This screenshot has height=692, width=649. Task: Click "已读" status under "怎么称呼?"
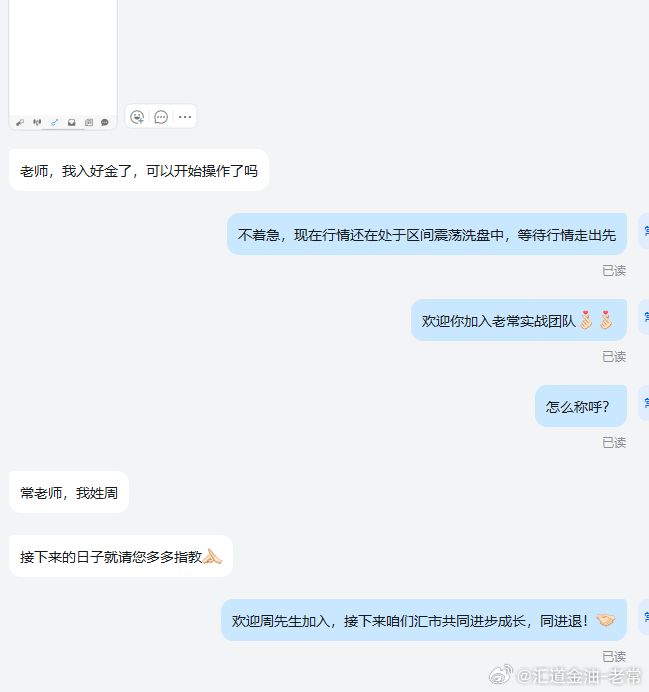(x=614, y=443)
